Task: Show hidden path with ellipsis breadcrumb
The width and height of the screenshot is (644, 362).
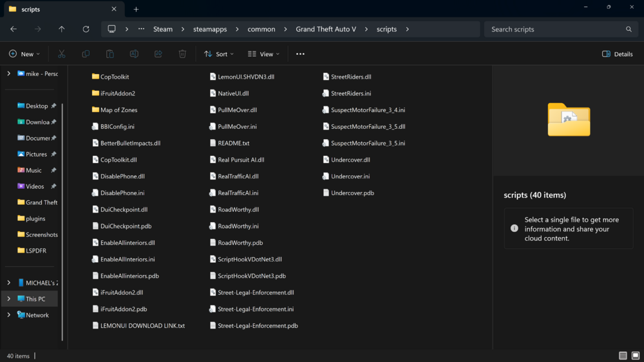Action: pos(141,29)
